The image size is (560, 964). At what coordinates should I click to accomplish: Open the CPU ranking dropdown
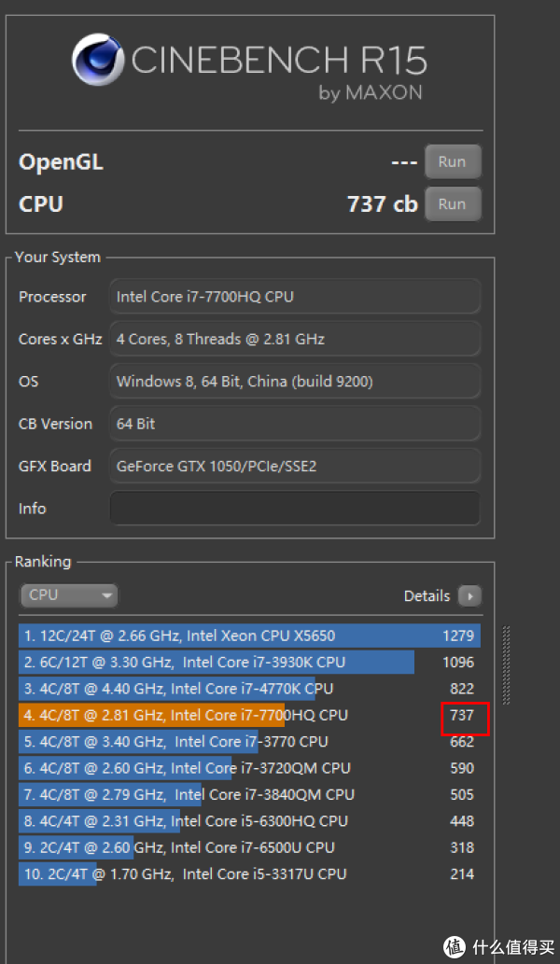(x=68, y=595)
